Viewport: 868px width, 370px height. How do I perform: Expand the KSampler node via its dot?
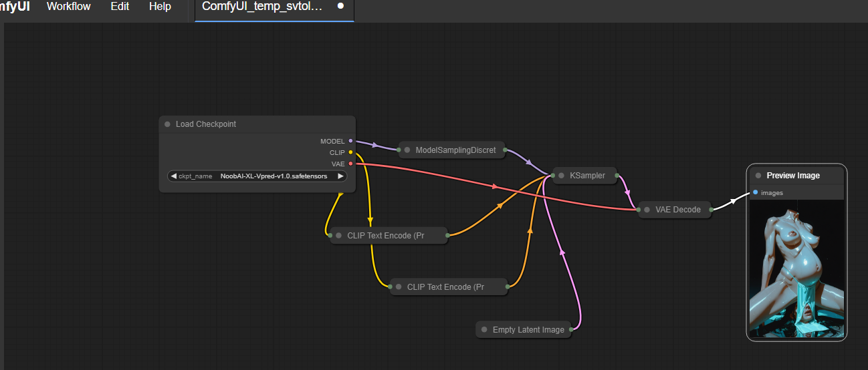click(561, 176)
